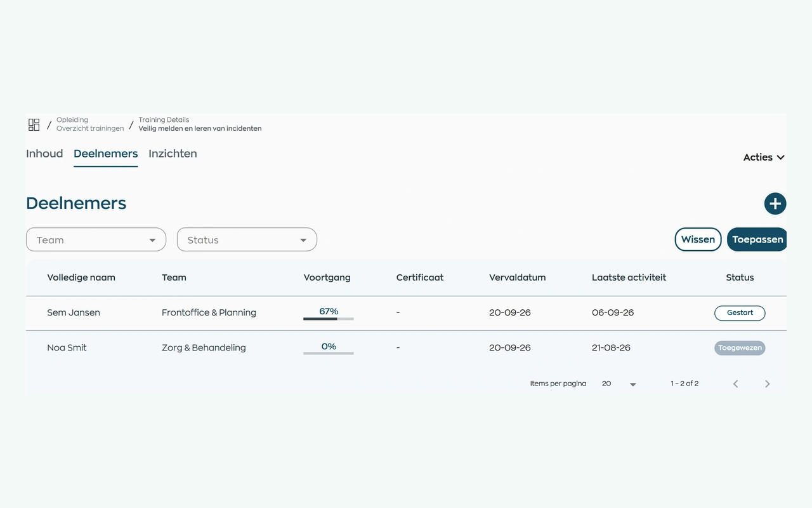Click the Certificaat column header
The image size is (812, 508).
pyautogui.click(x=420, y=277)
